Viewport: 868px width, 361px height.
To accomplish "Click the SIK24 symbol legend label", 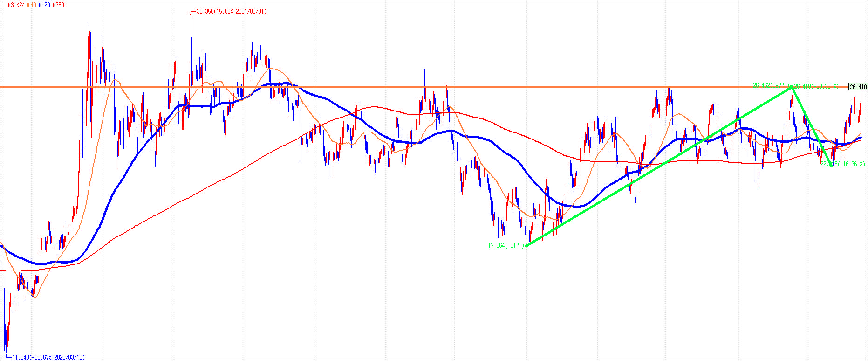I will point(18,5).
